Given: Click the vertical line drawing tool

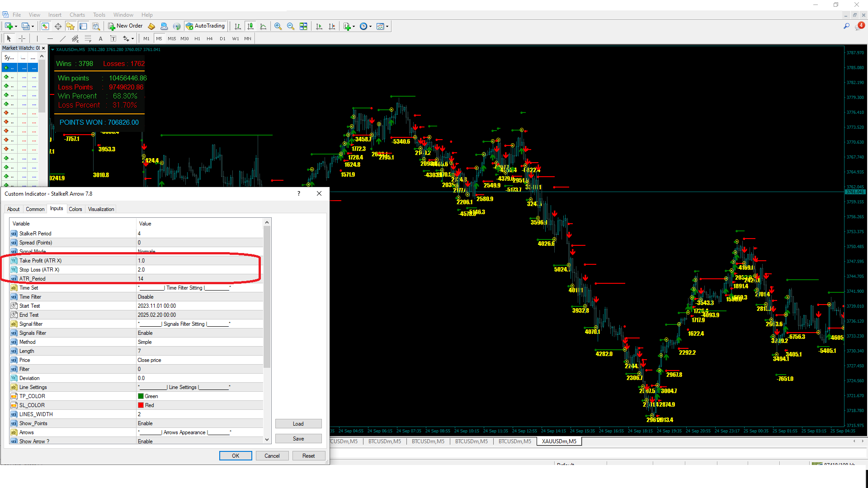Looking at the screenshot, I should [37, 39].
